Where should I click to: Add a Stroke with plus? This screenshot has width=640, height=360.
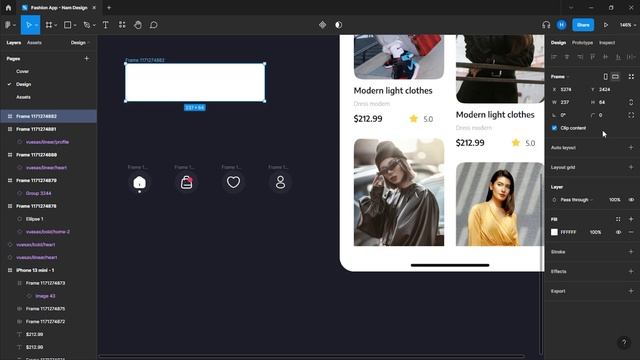click(x=631, y=252)
